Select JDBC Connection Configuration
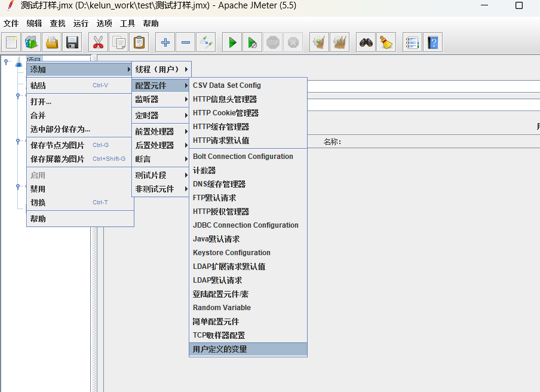The image size is (540, 392). click(248, 225)
